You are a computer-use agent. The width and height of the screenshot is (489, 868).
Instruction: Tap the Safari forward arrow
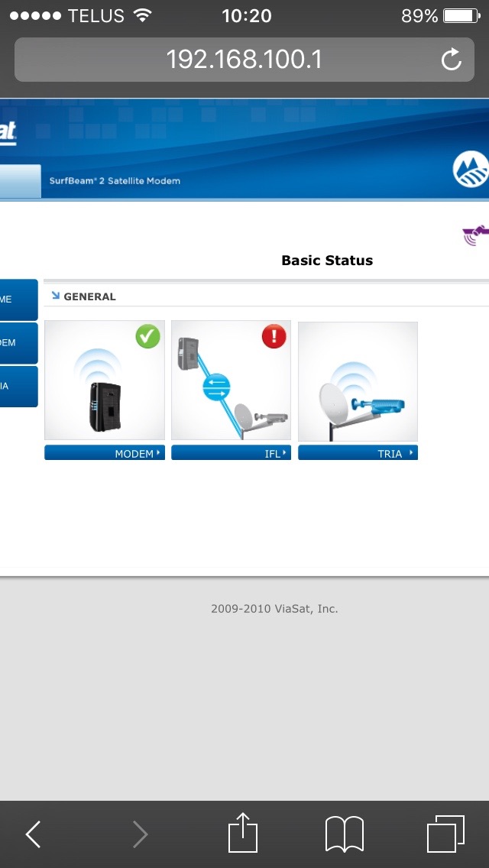(x=140, y=834)
